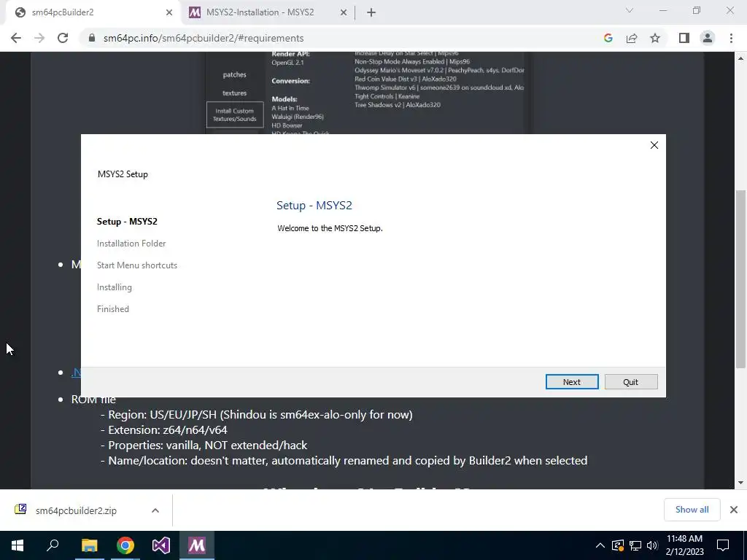Select the Installation Folder step in the sidebar
The height and width of the screenshot is (560, 747).
(131, 244)
